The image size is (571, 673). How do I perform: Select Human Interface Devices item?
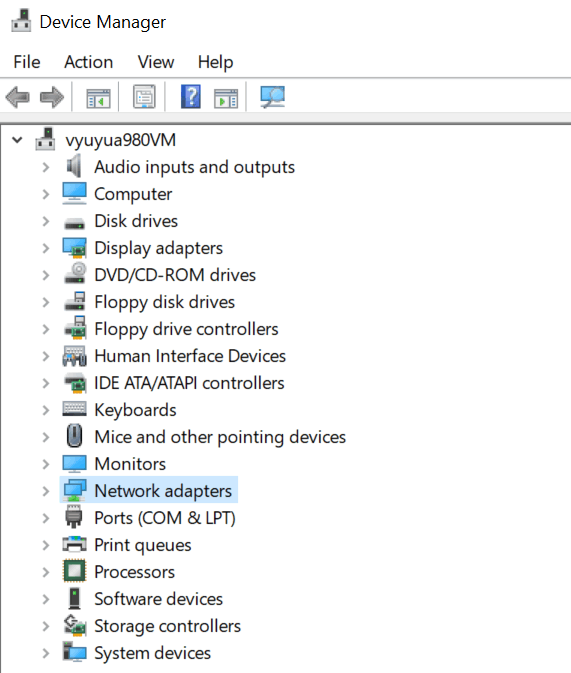tap(190, 356)
